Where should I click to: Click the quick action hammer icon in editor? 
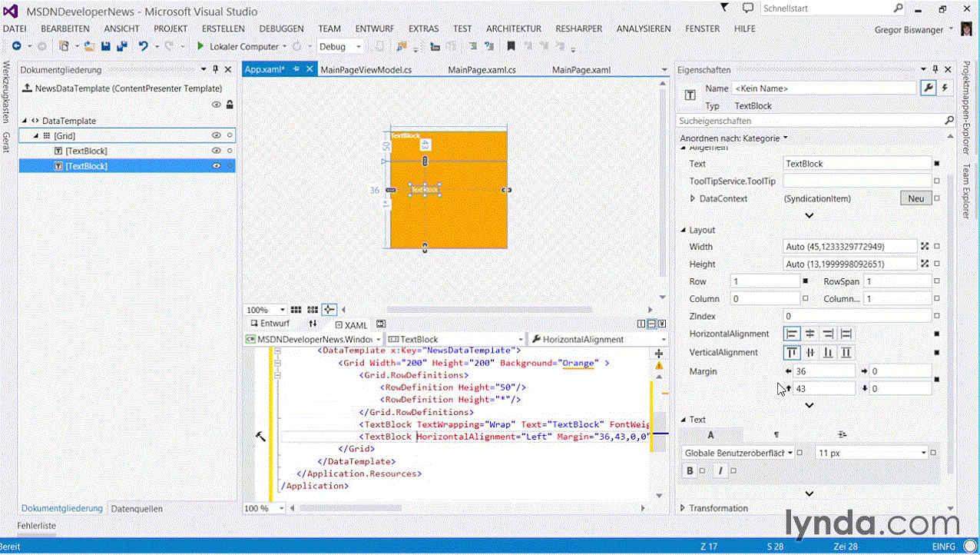pyautogui.click(x=260, y=437)
